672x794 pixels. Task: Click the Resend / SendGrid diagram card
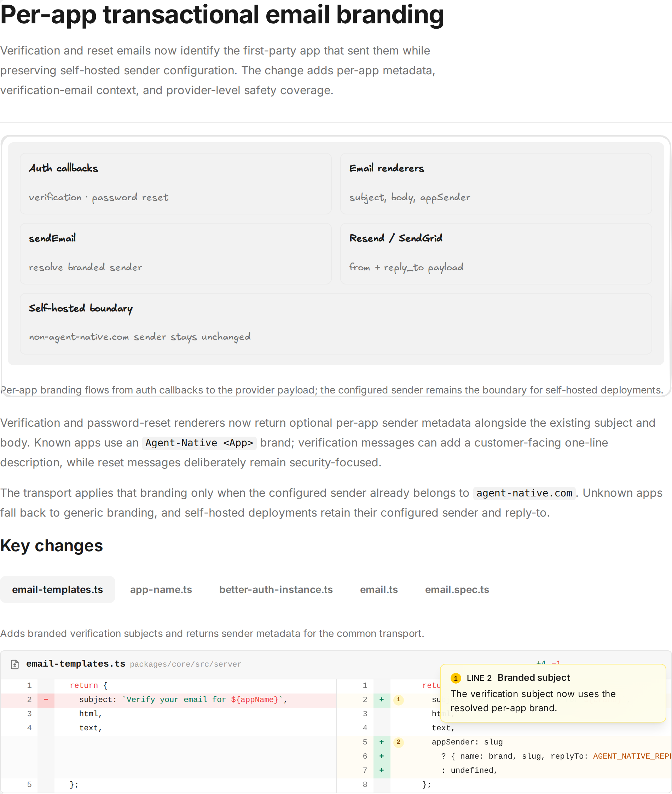496,253
